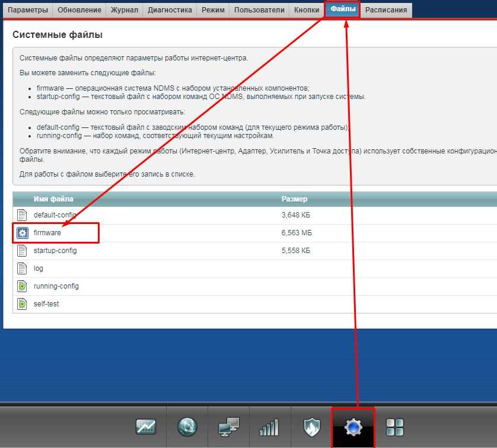Click the file icon beside self-test
Image resolution: width=497 pixels, height=448 pixels.
[x=22, y=304]
